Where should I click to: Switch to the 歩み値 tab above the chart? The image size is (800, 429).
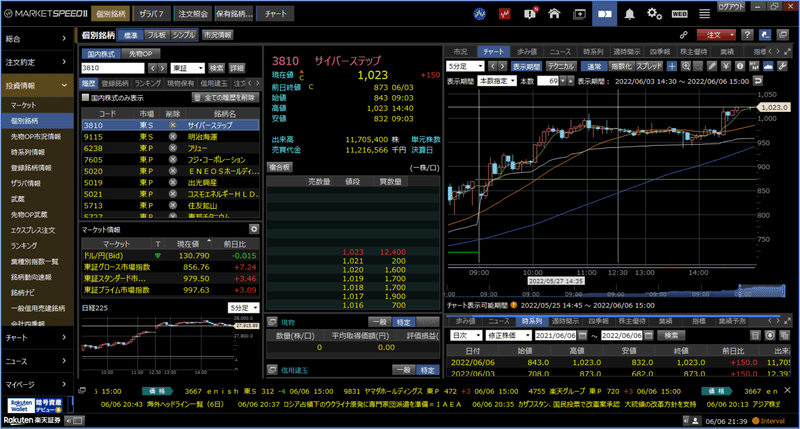pos(527,52)
